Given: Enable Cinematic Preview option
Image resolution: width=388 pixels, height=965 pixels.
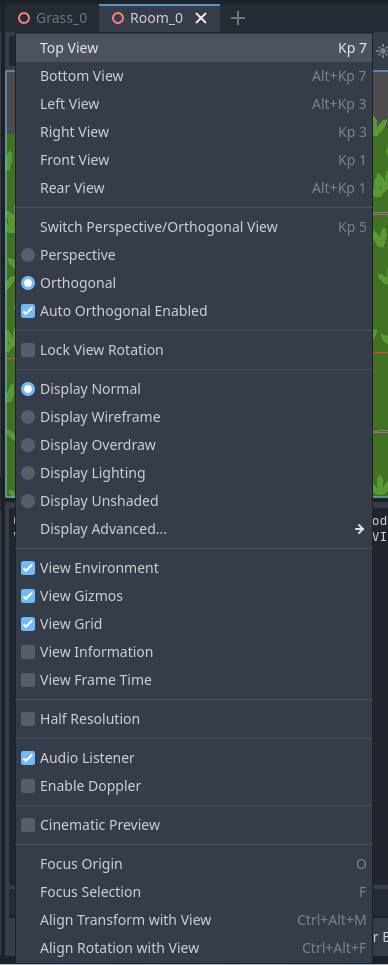Looking at the screenshot, I should click(x=194, y=825).
